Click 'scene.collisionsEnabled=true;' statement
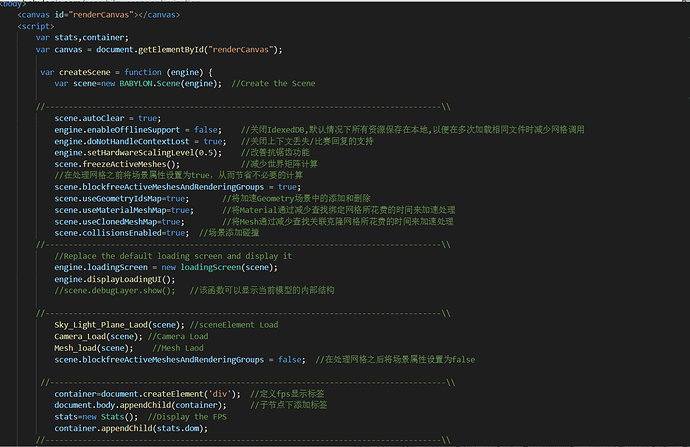Screen dimensions: 690x447 point(121,233)
